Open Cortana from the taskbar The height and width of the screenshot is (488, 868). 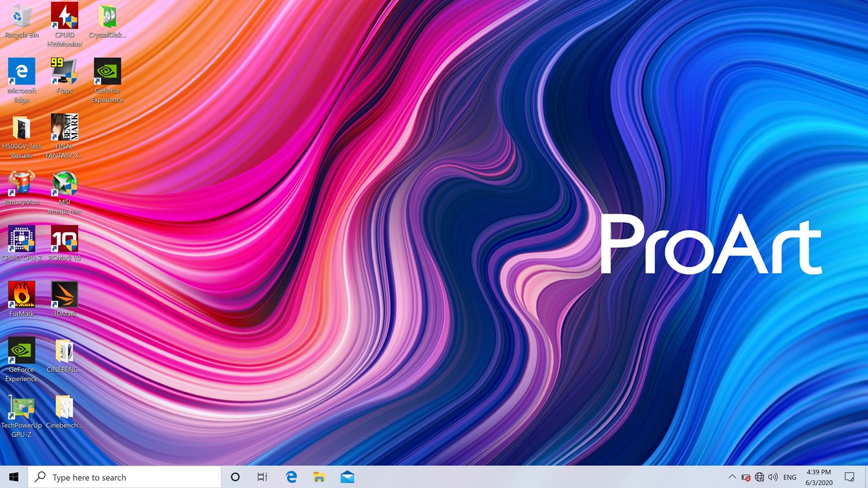(x=235, y=477)
